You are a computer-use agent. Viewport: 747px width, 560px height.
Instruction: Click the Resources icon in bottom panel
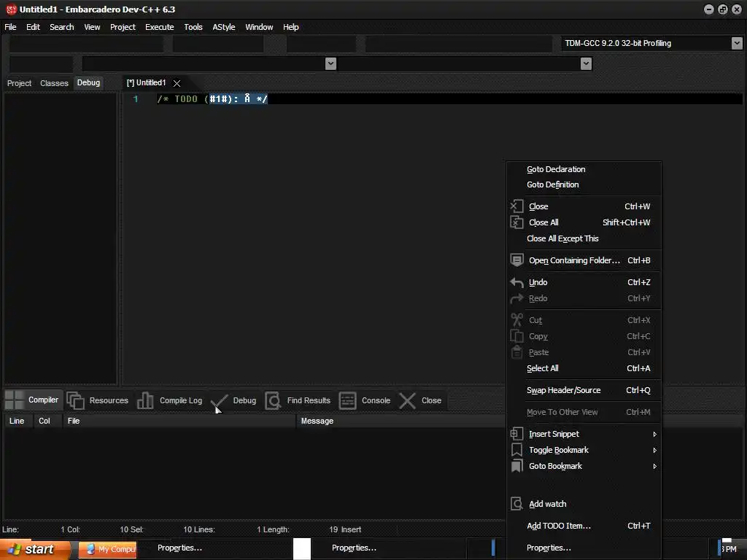pos(75,400)
